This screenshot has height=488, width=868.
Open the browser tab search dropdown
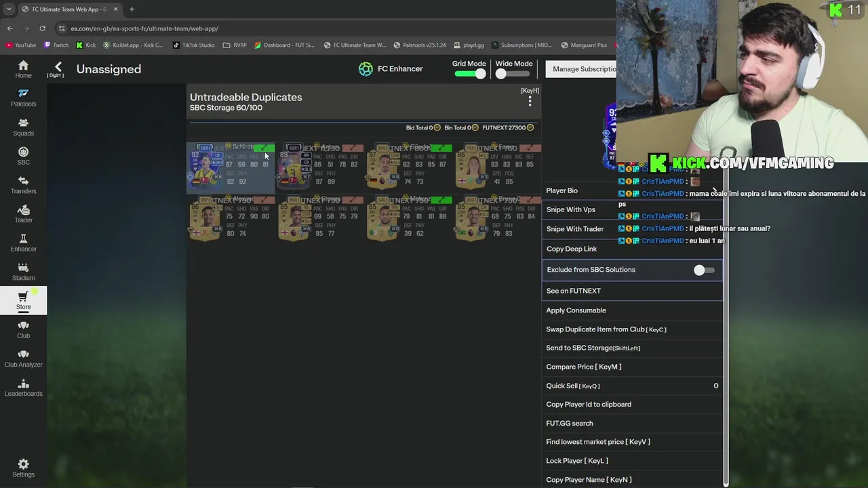(x=9, y=9)
